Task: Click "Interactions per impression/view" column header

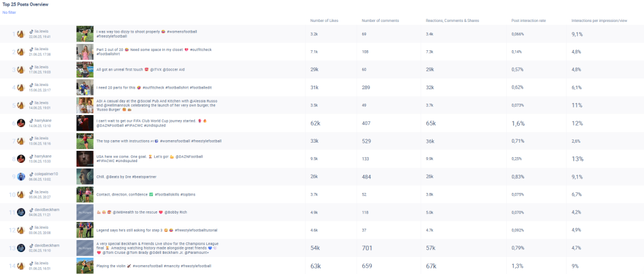Action: pyautogui.click(x=599, y=20)
